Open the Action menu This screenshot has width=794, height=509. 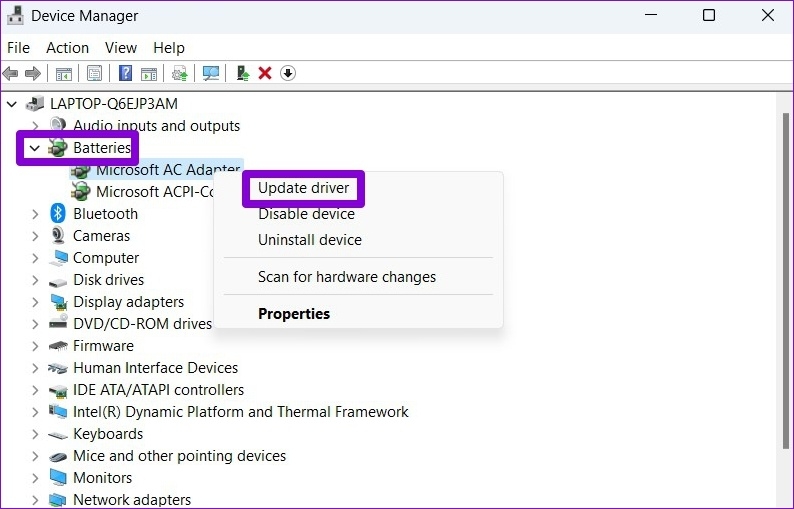[x=67, y=47]
